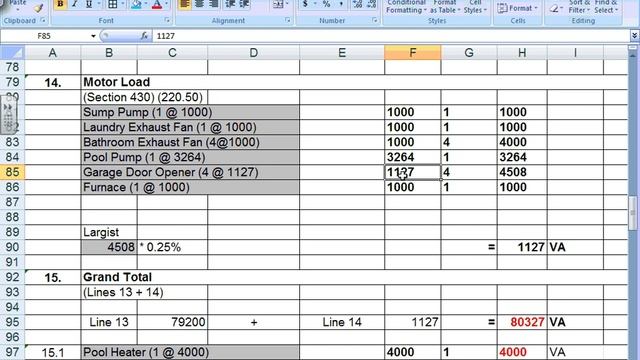Screen dimensions: 640x360
Task: Open Clipboard dialog launcher
Action: (x=43, y=20)
